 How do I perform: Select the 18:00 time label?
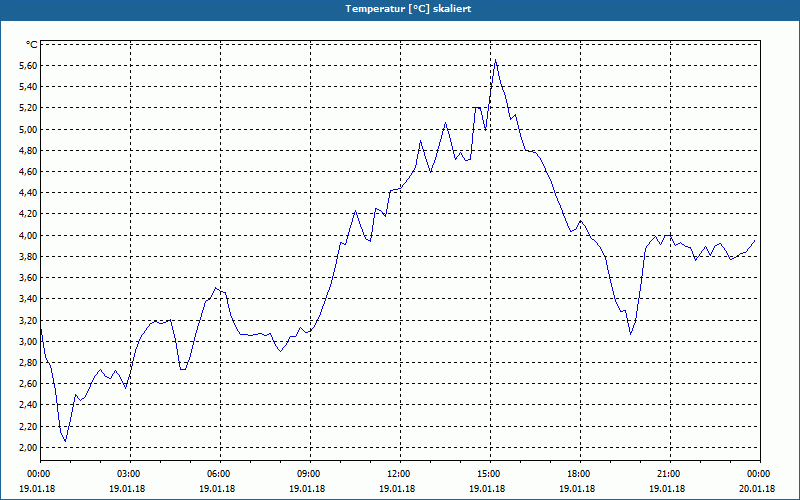[580, 474]
